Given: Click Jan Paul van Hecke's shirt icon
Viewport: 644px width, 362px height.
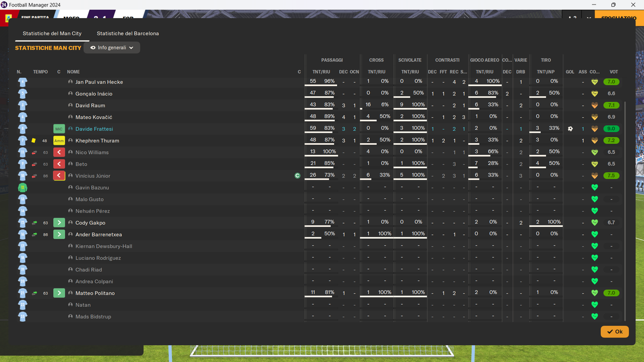Looking at the screenshot, I should pos(22,82).
